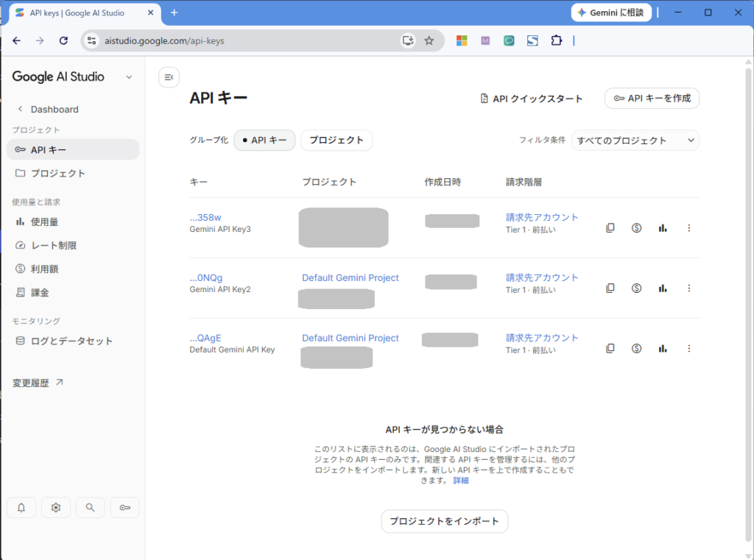This screenshot has height=560, width=754.
Task: Open ログとデータセット sidebar item
Action: coord(73,341)
